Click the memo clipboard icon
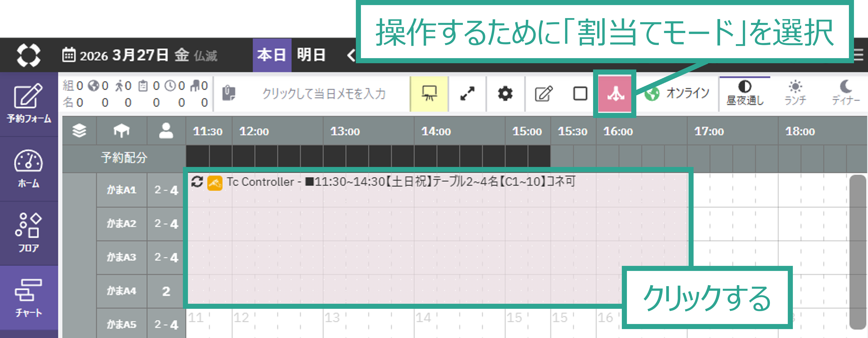This screenshot has height=338, width=868. tap(229, 93)
